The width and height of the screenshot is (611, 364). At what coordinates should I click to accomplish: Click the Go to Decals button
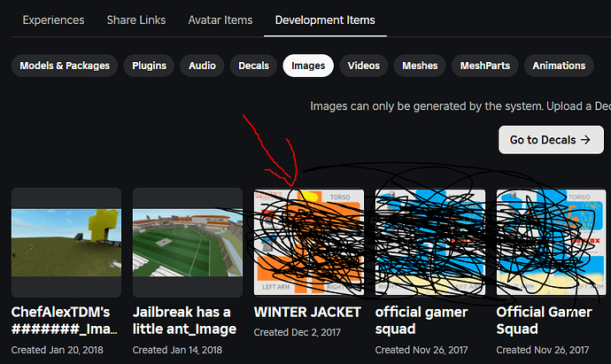[x=551, y=140]
